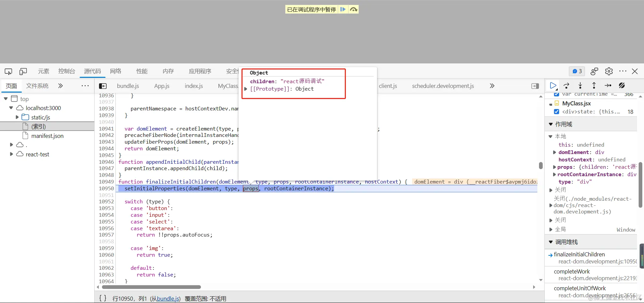Viewport: 644px width, 303px height.
Task: Pretty print code with braces icon
Action: (x=103, y=298)
